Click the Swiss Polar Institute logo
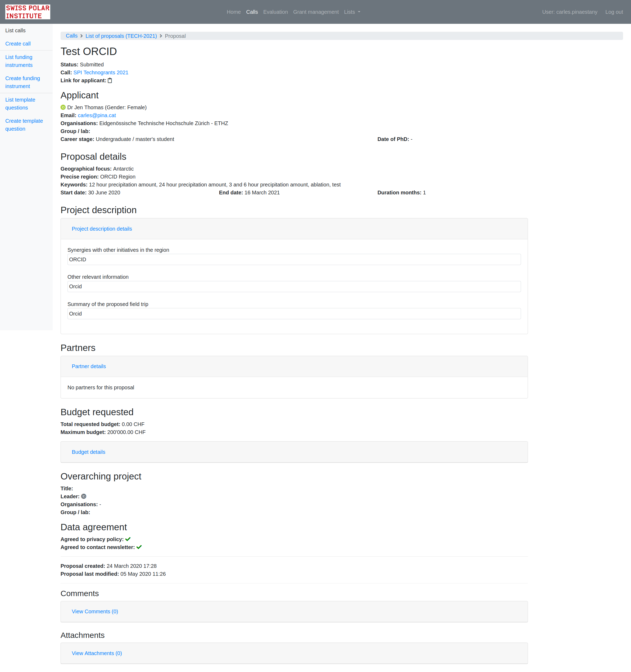Screen dimensions: 631x672 coord(28,12)
